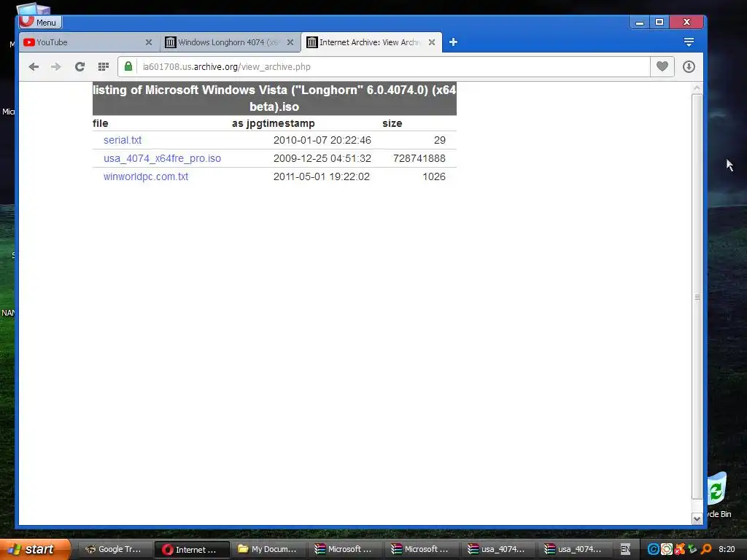Viewport: 747px width, 560px height.
Task: Select the size value 29
Action: [440, 140]
